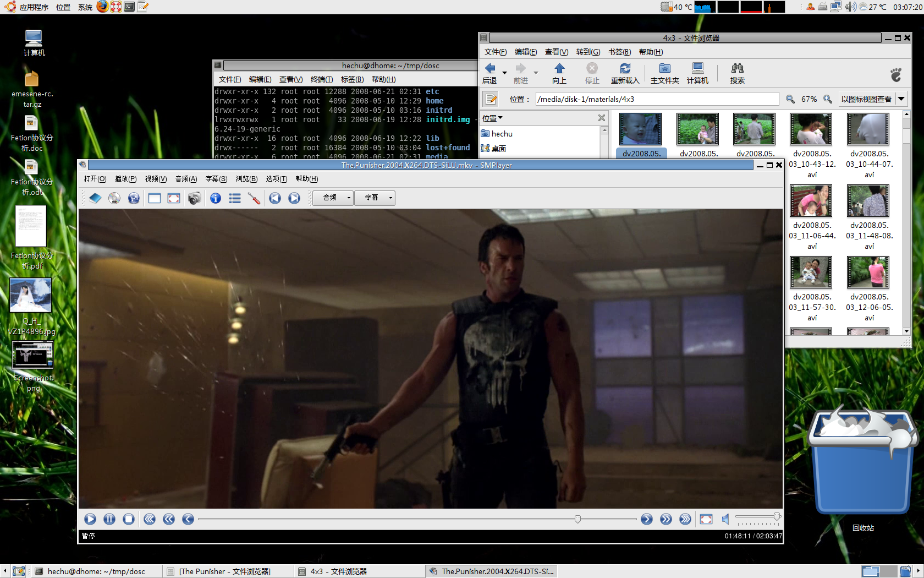Image resolution: width=924 pixels, height=578 pixels.
Task: Select 桌面 in the file browser sidebar
Action: [493, 148]
